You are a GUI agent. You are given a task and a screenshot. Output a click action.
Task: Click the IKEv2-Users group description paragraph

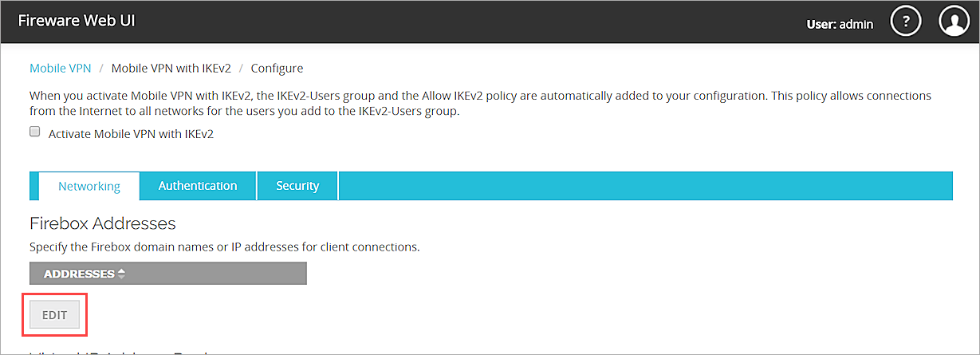478,103
